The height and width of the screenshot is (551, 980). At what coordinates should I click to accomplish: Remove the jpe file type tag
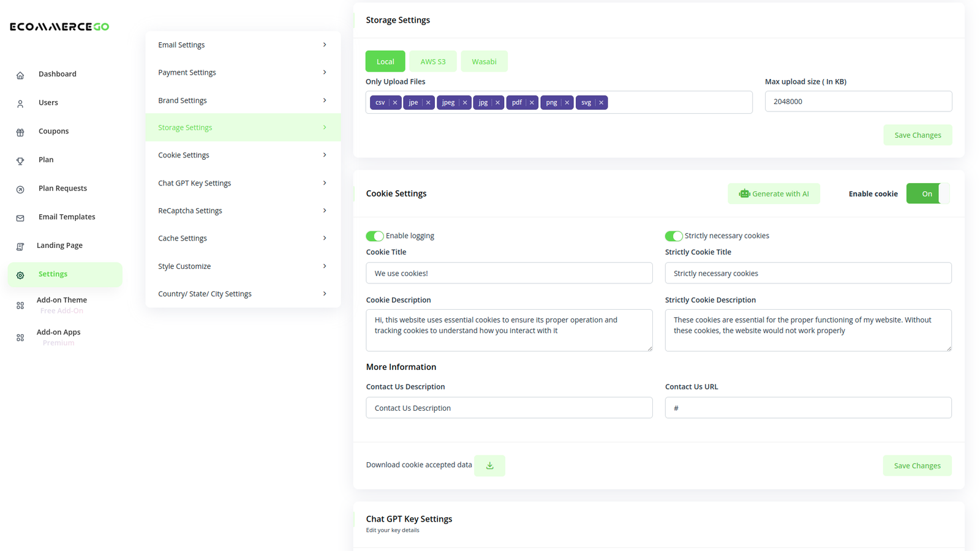click(x=428, y=103)
